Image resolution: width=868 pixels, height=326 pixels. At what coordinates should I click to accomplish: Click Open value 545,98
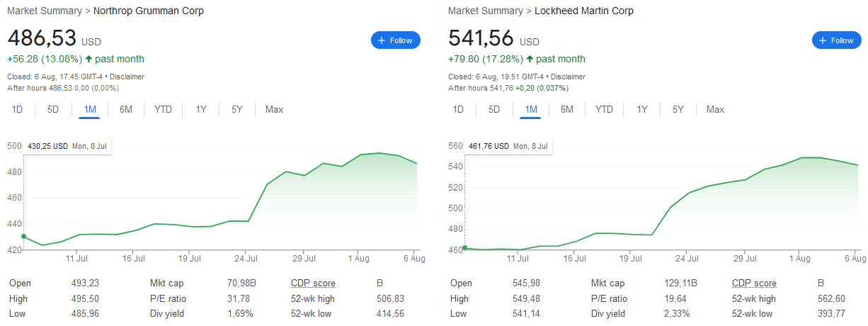[526, 283]
